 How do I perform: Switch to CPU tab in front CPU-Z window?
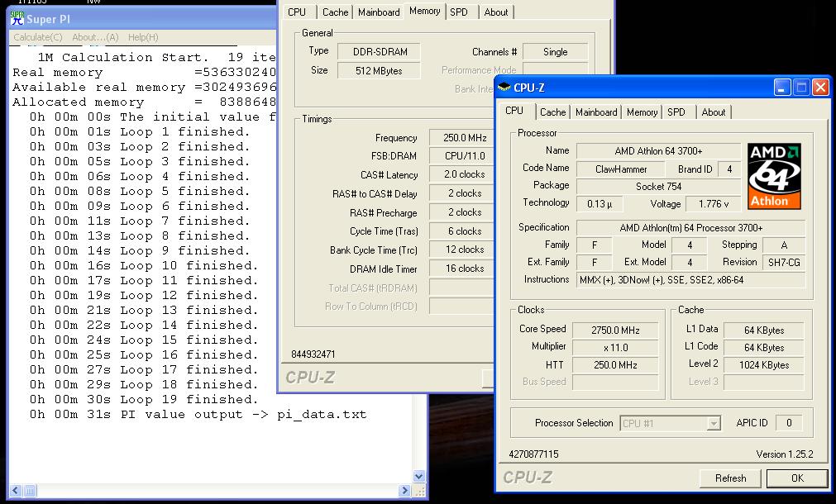pyautogui.click(x=514, y=111)
